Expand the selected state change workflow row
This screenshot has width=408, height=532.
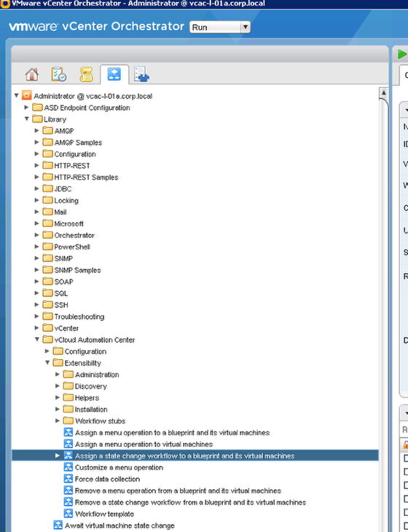[x=58, y=456]
